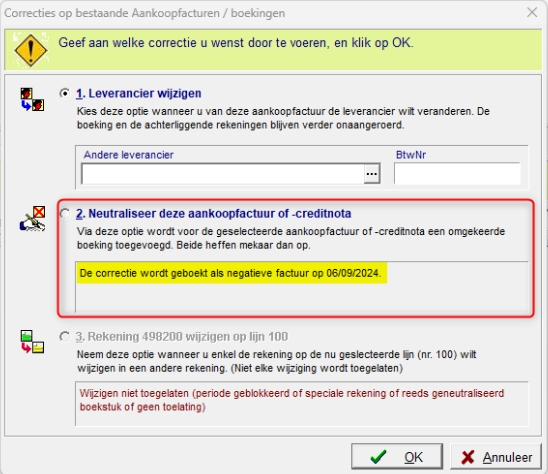Image resolution: width=548 pixels, height=474 pixels.
Task: Click the '3. Rekening 498200 wijzigen' label
Action: coord(182,337)
